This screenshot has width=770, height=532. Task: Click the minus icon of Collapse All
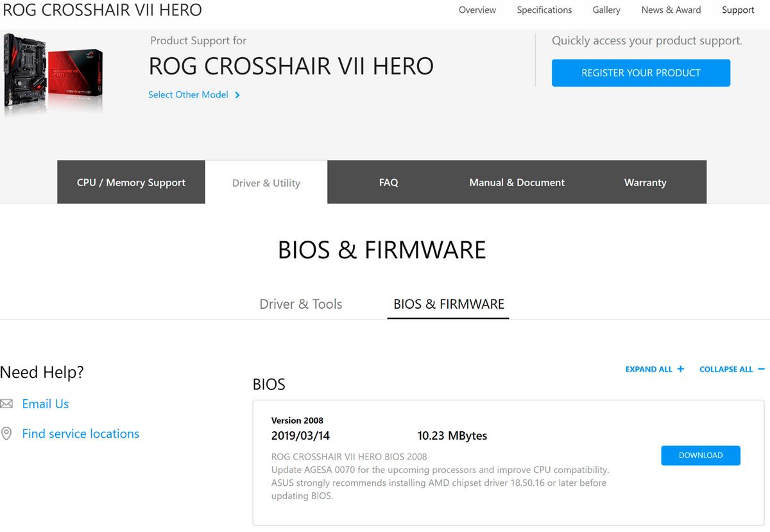761,369
